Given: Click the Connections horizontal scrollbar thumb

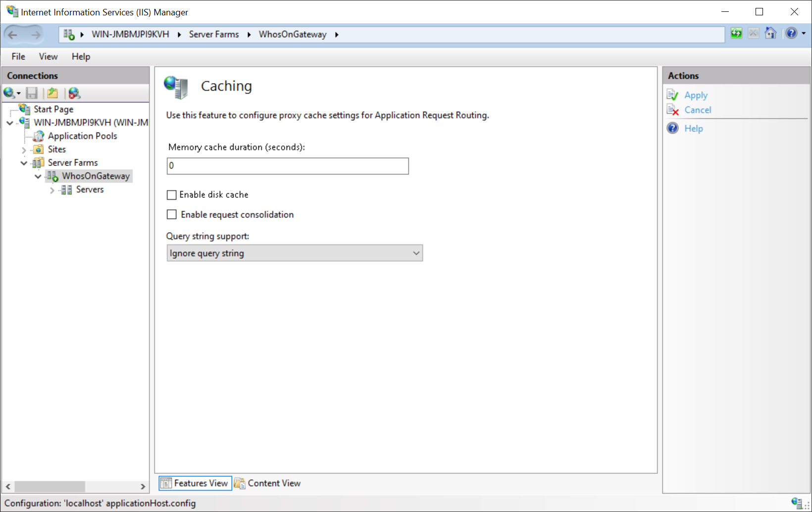Looking at the screenshot, I should coord(50,486).
